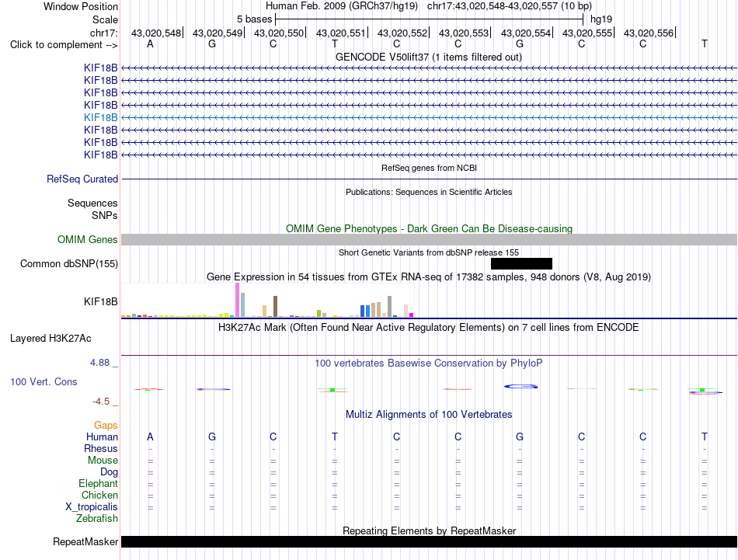738x560 pixels.
Task: Click the dark brown bar in GTEx chart
Action: click(275, 306)
